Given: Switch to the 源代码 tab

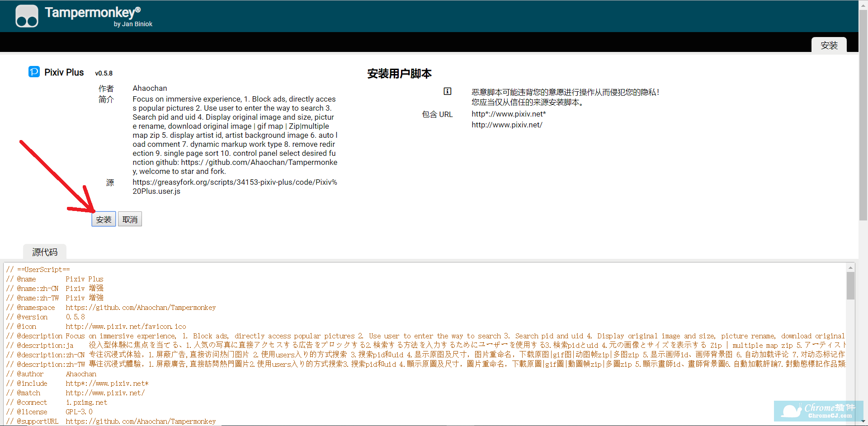Looking at the screenshot, I should point(45,252).
